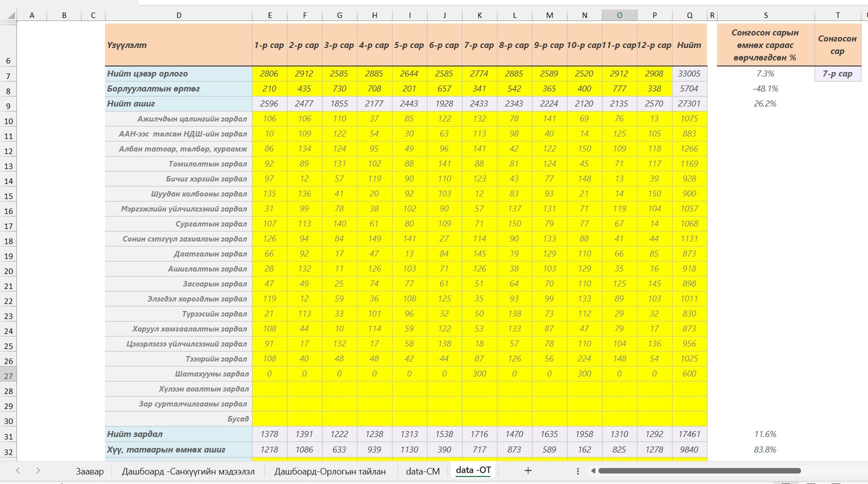Switch to Дашбоард -Санхүүгийн мэдээлэл tab
The height and width of the screenshot is (484, 868).
[x=188, y=471]
